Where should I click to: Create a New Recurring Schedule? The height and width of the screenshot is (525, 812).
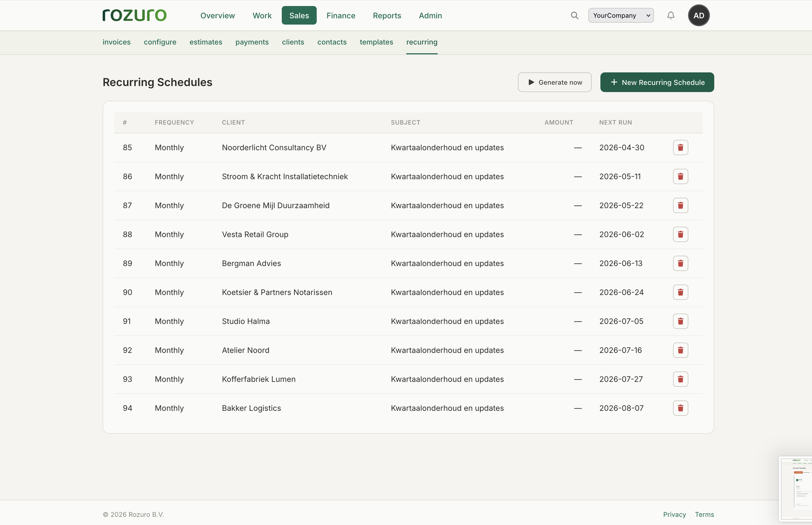point(657,82)
